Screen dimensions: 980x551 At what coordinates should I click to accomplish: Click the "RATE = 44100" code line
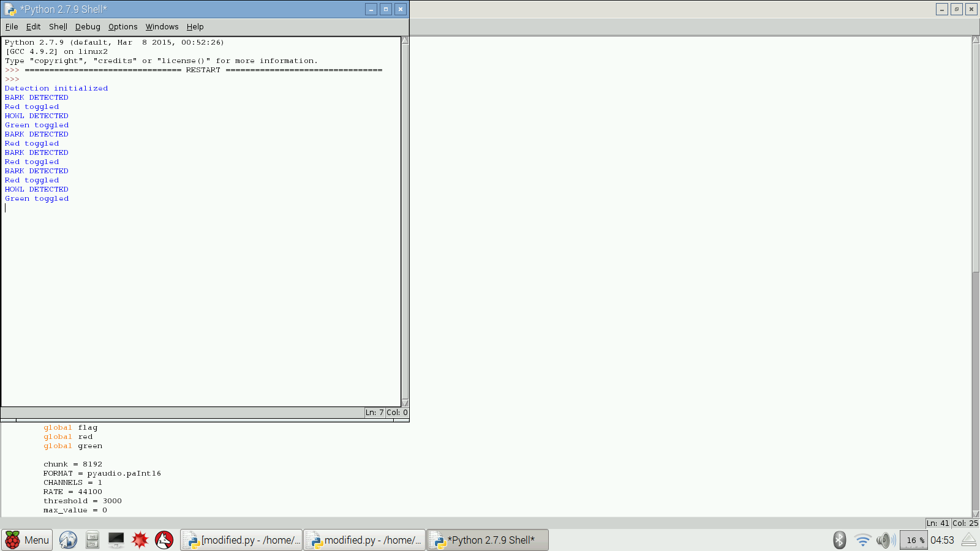point(73,492)
